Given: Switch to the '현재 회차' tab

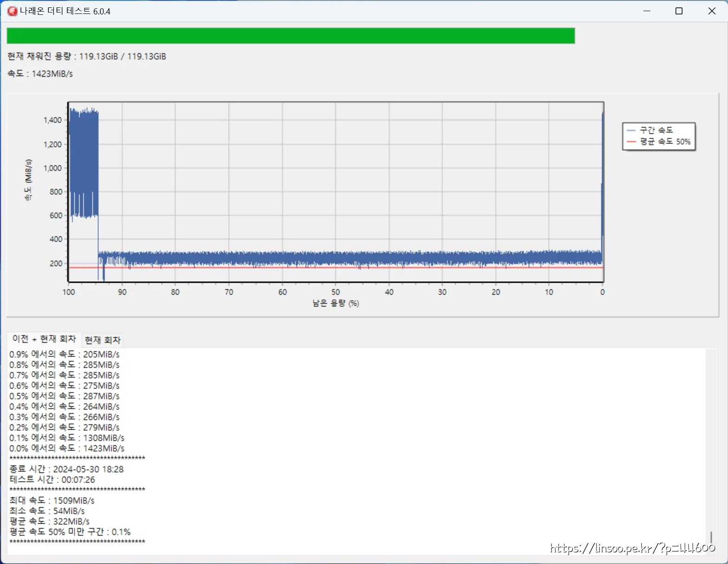Looking at the screenshot, I should click(103, 340).
